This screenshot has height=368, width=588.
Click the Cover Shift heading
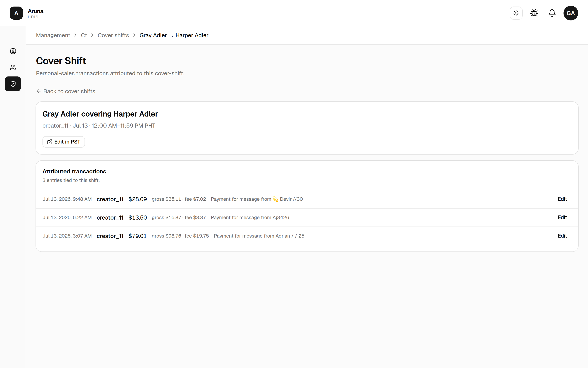click(61, 61)
